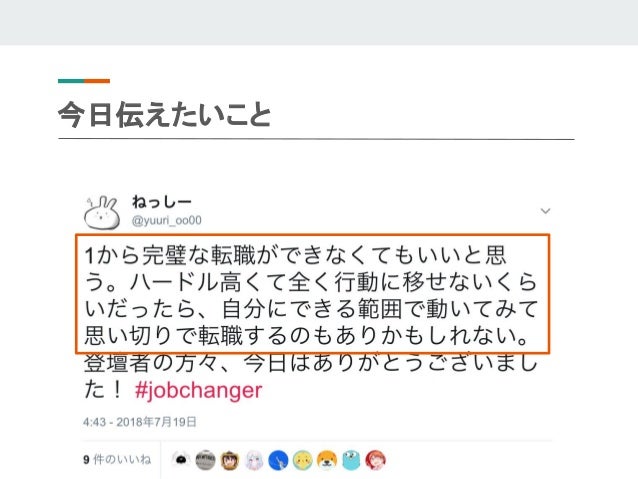The width and height of the screenshot is (638, 479).
Task: Click the highlighted orange-bordered tweet text
Action: (312, 293)
